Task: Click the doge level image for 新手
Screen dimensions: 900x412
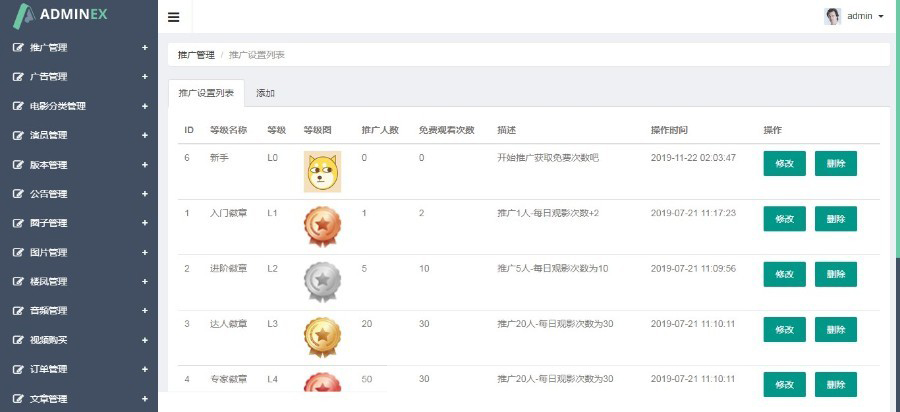Action: (322, 172)
